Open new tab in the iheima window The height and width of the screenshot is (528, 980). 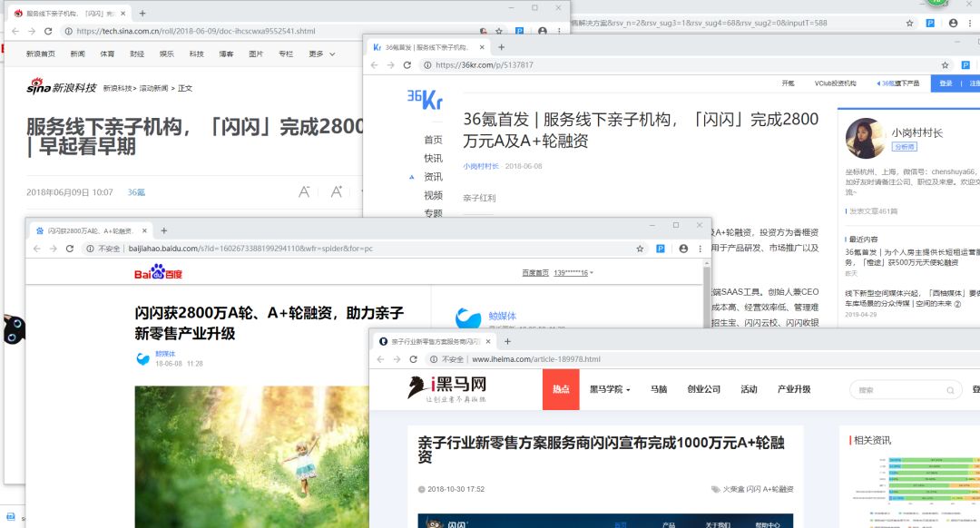pyautogui.click(x=507, y=341)
